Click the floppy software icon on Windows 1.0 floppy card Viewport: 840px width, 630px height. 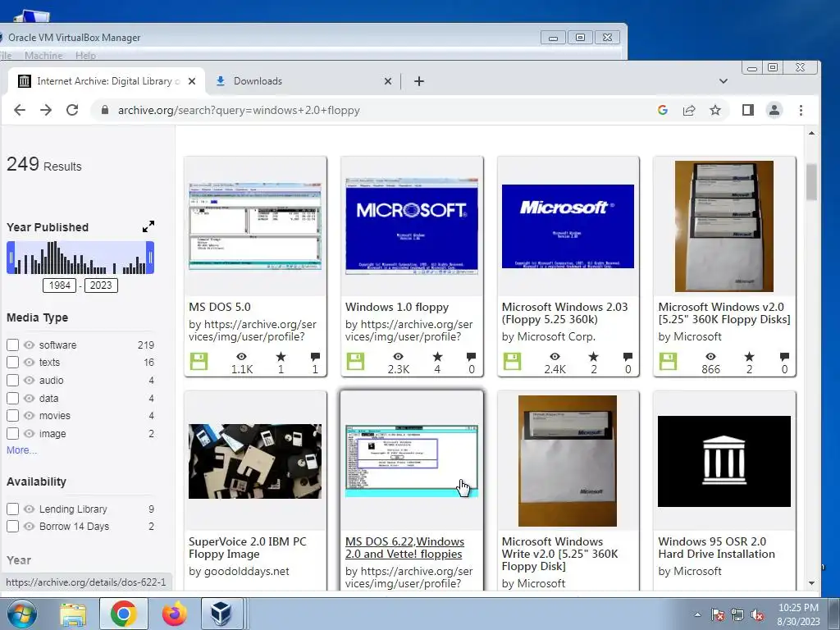click(355, 362)
